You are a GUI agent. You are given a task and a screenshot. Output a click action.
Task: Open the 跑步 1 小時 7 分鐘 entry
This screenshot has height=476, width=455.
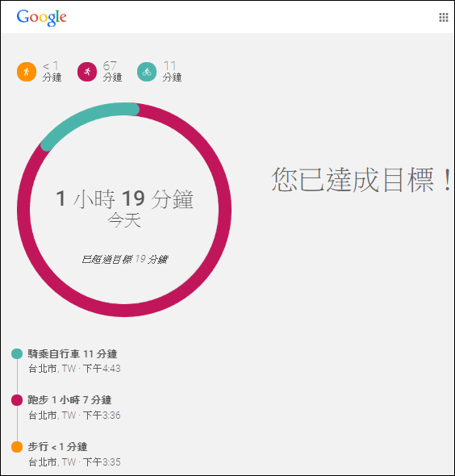tap(69, 400)
